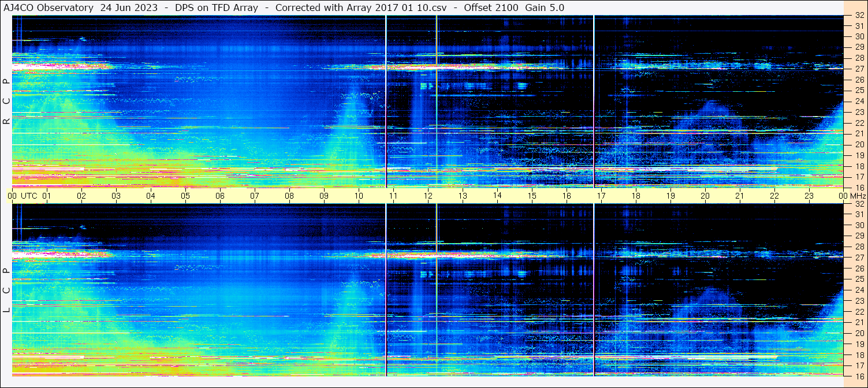Select the 21 hour mark on UTC axis
868x388 pixels.
[740, 196]
